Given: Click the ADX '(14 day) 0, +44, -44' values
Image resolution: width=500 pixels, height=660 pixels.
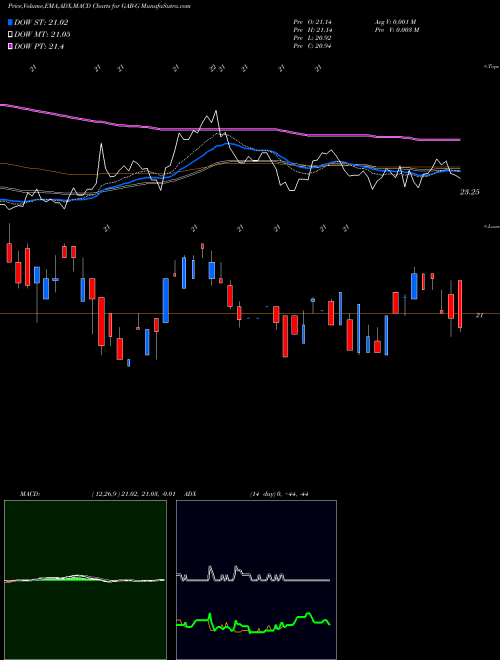Looking at the screenshot, I should click(279, 494).
